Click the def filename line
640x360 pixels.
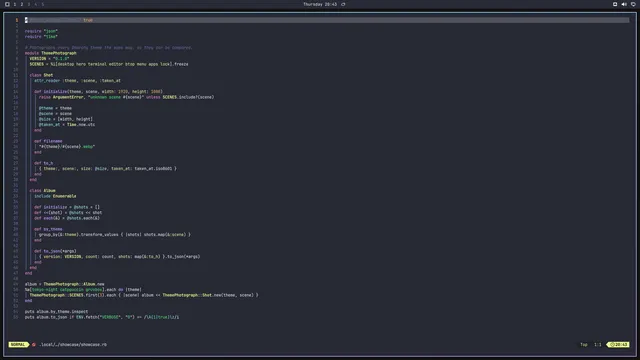pyautogui.click(x=48, y=141)
